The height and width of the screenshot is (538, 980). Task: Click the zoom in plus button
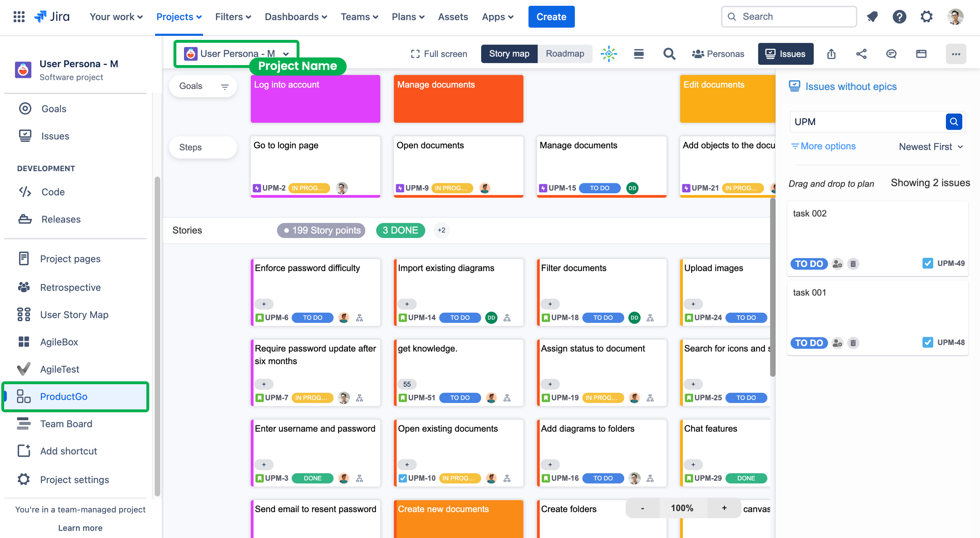tap(724, 508)
